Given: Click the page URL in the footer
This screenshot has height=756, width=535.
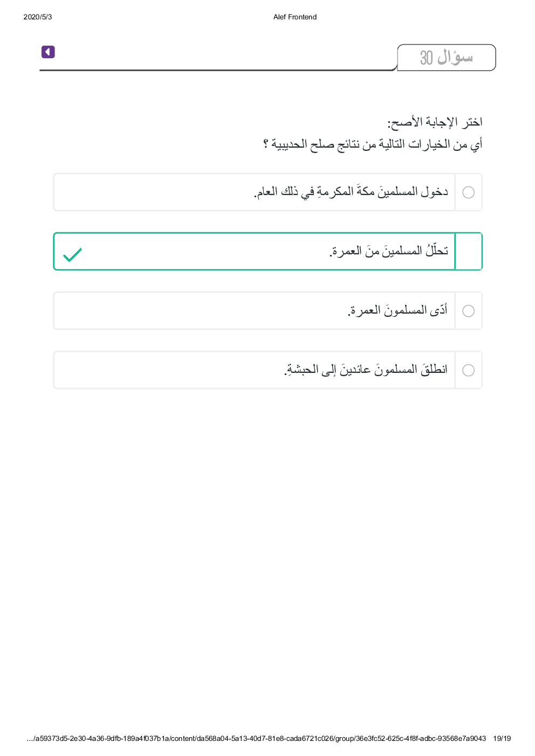Looking at the screenshot, I should click(256, 739).
